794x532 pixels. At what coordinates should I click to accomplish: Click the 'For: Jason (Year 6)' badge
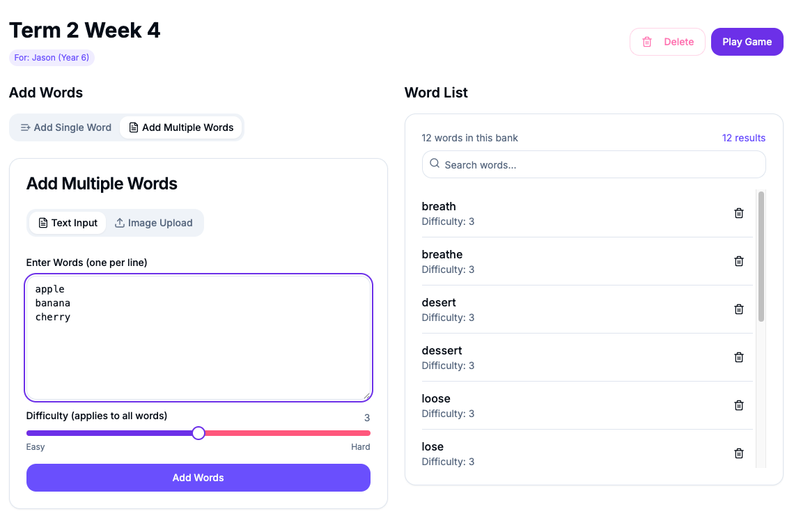tap(52, 58)
